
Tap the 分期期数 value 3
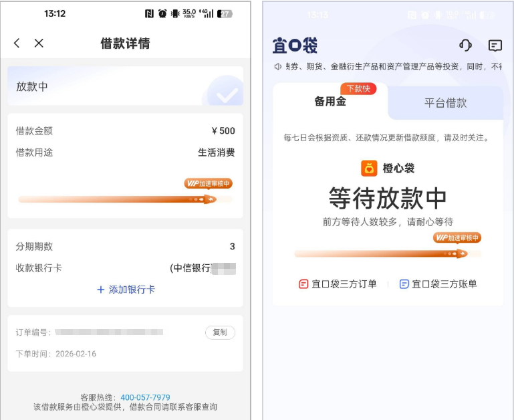pyautogui.click(x=232, y=246)
